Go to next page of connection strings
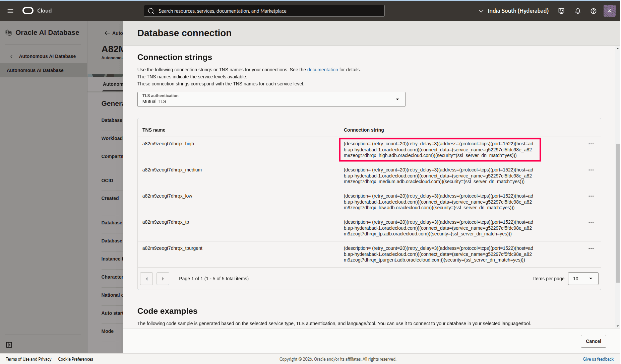The height and width of the screenshot is (364, 621). (163, 279)
